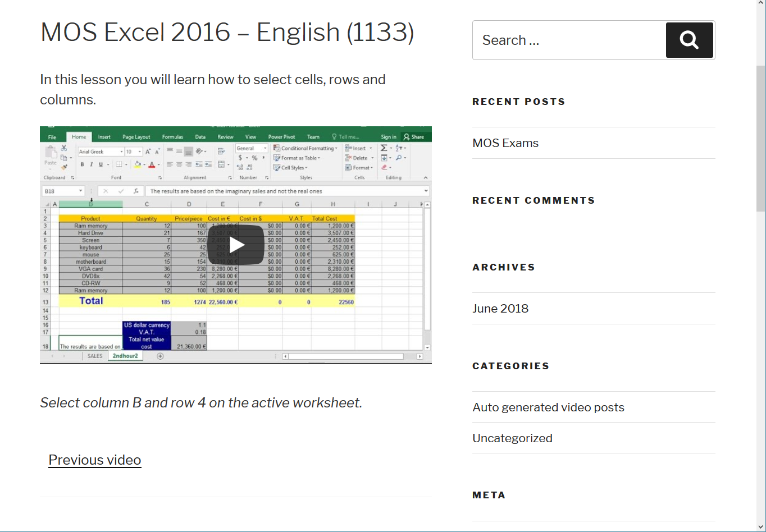
Task: Open Auto generated video posts category
Action: coord(549,407)
